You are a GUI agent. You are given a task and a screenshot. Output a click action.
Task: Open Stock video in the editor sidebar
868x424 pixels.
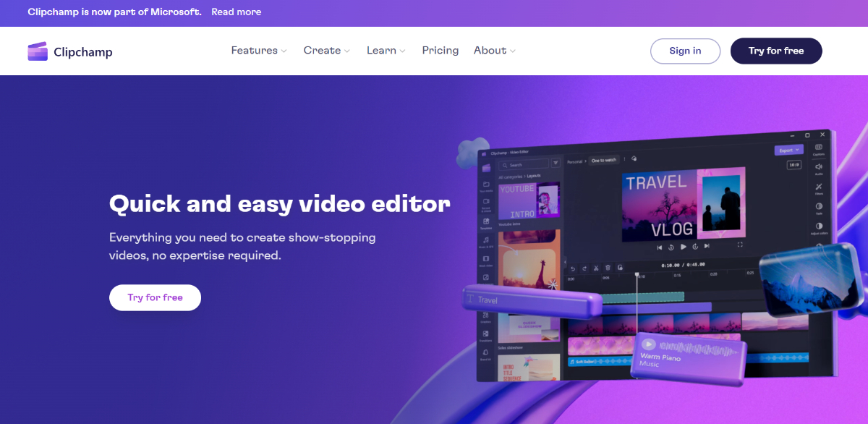point(486,260)
